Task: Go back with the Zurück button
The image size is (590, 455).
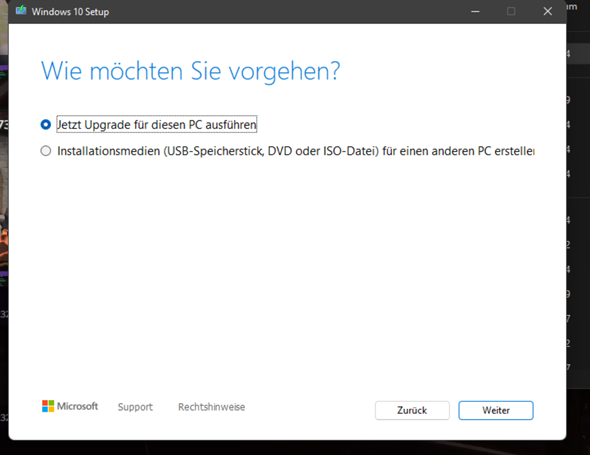Action: point(412,410)
